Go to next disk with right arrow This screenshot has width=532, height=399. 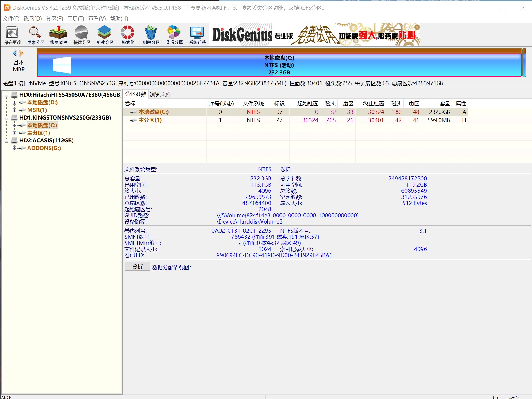pos(21,53)
